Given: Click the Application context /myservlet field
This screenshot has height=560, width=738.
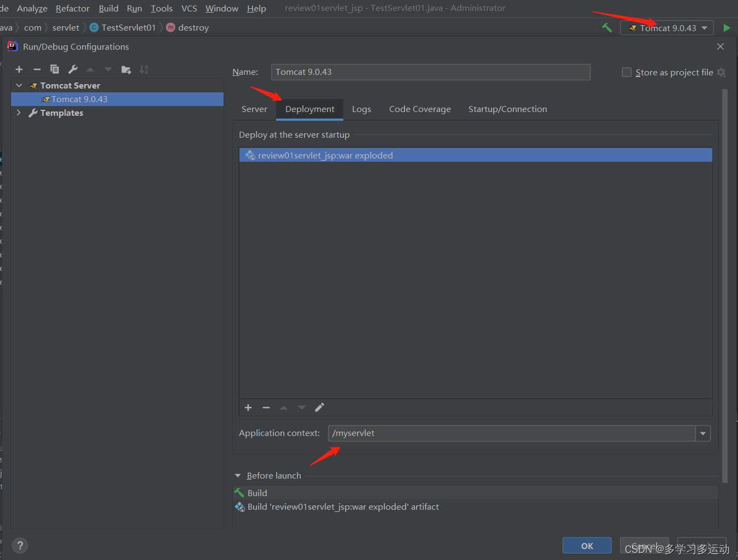Looking at the screenshot, I should (512, 433).
